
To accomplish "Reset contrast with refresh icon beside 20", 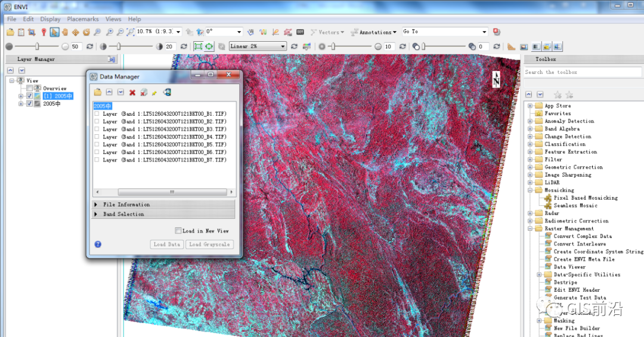I will [184, 47].
